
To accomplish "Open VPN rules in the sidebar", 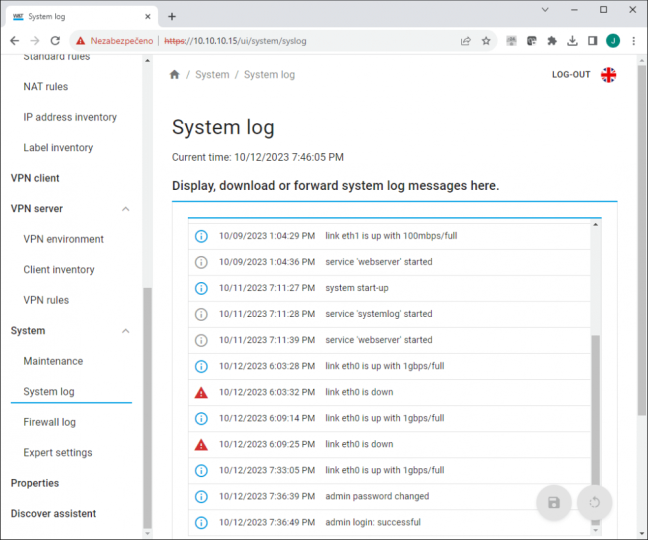I will click(46, 300).
